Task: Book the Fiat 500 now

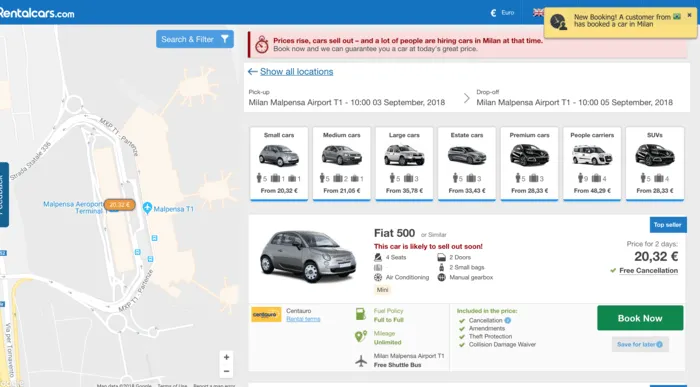Action: (x=640, y=318)
